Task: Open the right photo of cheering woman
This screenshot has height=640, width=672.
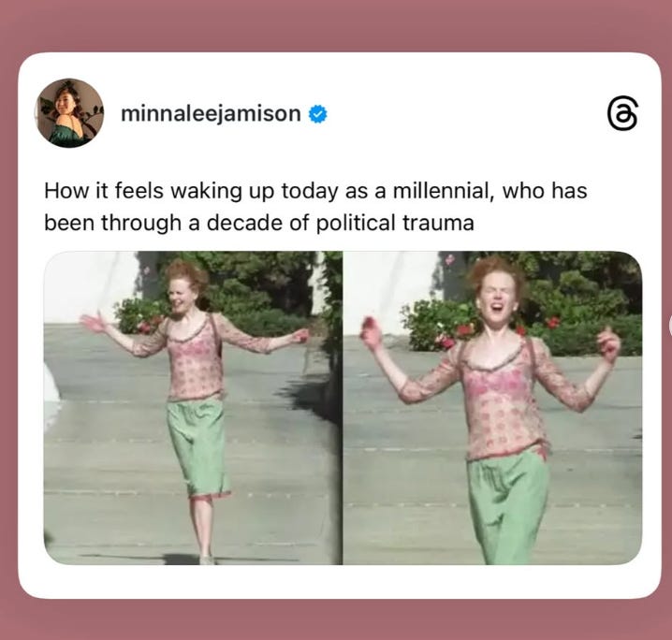Action: tap(493, 408)
